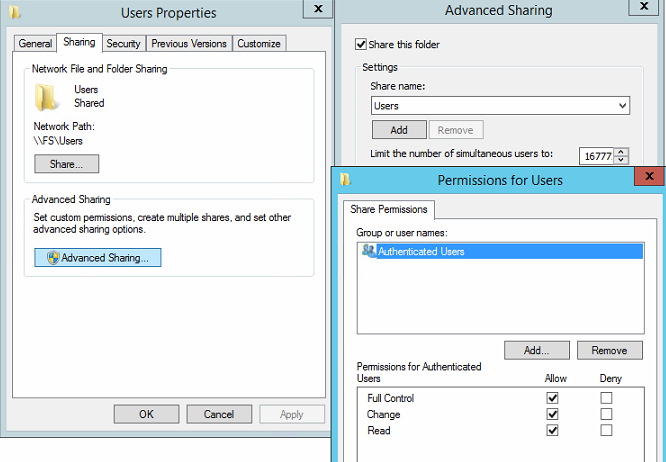Click the shield icon on Advanced Sharing button
The height and width of the screenshot is (462, 666).
(x=53, y=258)
